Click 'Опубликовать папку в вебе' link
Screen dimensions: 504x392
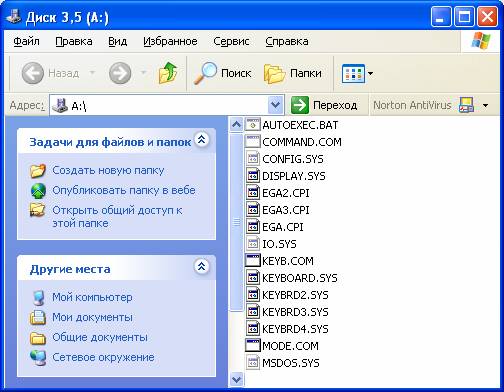tap(124, 190)
